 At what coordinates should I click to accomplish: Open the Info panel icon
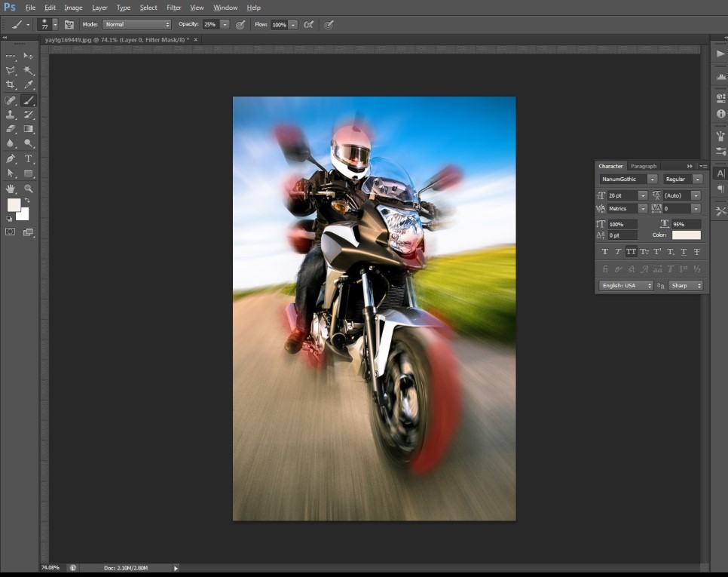pos(720,114)
